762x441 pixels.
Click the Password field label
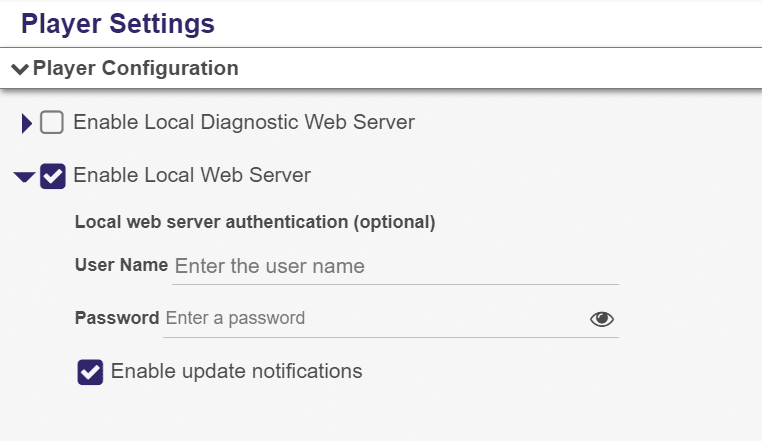117,318
